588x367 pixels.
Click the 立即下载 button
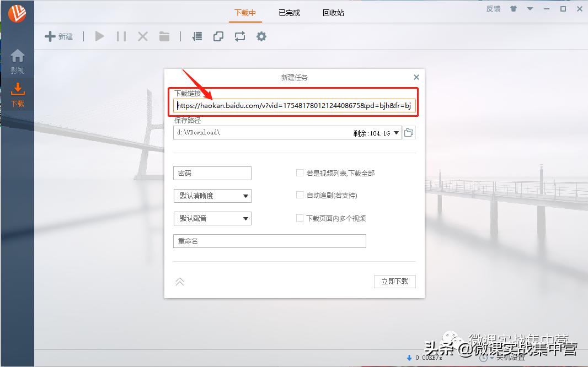[x=394, y=281]
